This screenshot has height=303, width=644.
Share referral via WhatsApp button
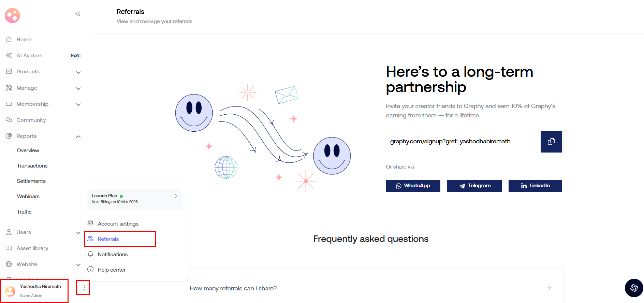pyautogui.click(x=413, y=186)
